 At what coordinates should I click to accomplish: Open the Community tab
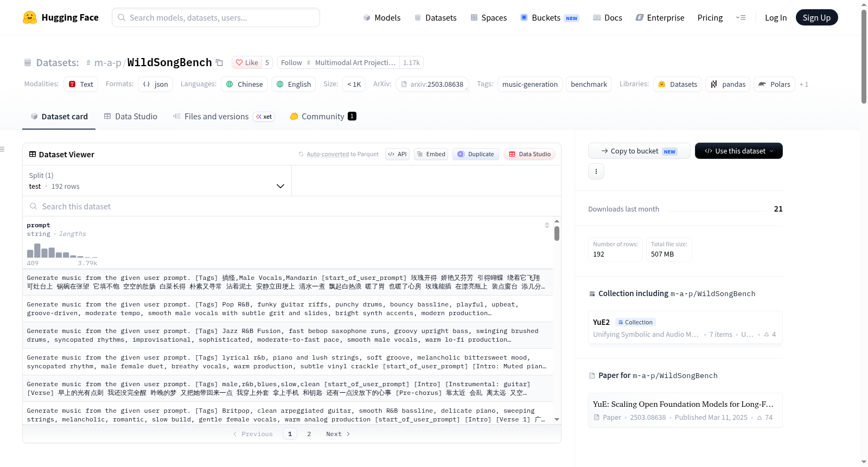point(323,116)
